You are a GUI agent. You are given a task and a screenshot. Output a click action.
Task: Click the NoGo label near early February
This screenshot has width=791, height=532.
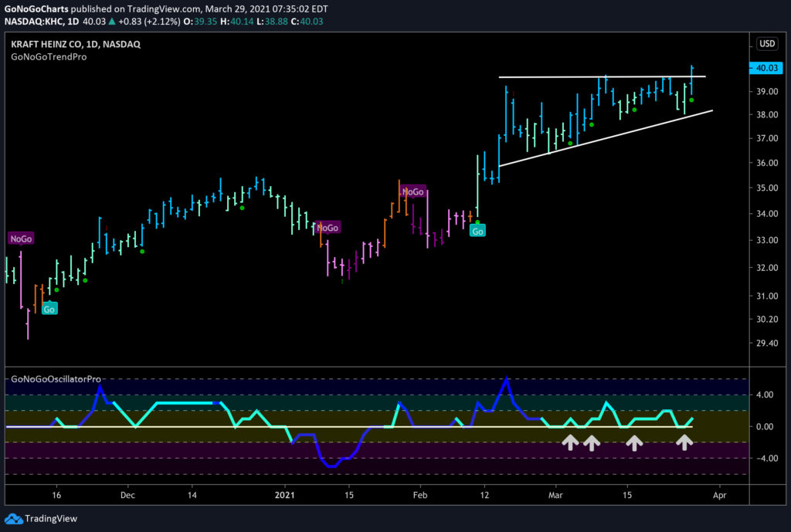click(x=412, y=191)
